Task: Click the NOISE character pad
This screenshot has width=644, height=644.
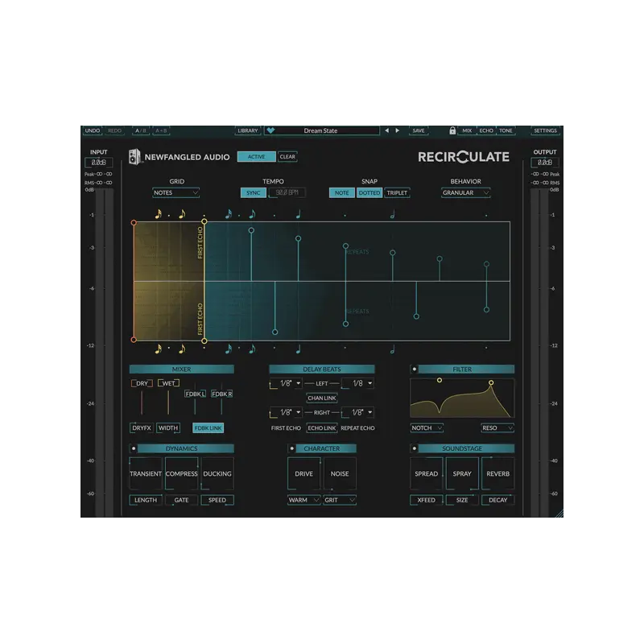Action: tap(339, 473)
